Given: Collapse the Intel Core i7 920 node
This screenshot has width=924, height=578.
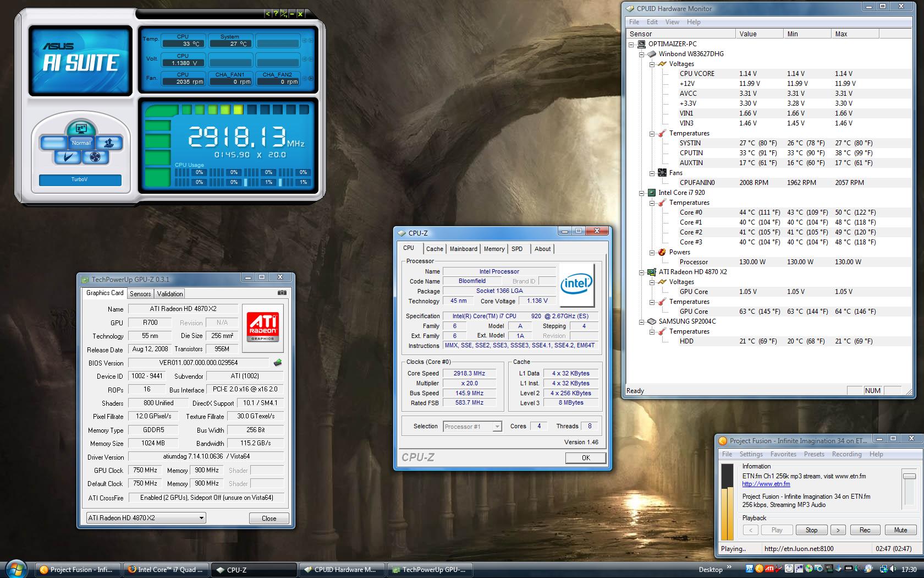Looking at the screenshot, I should click(641, 193).
